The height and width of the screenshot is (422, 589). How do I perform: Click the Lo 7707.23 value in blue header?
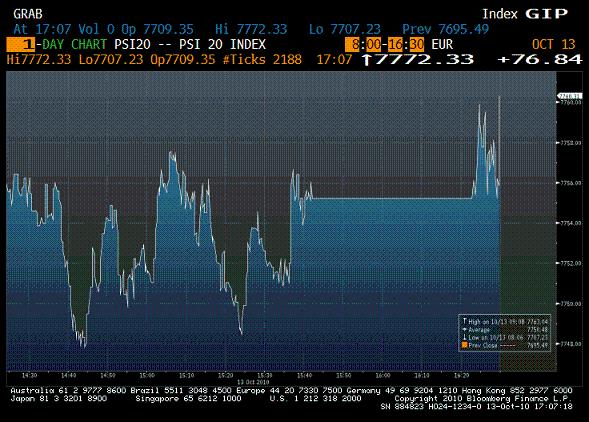[345, 29]
